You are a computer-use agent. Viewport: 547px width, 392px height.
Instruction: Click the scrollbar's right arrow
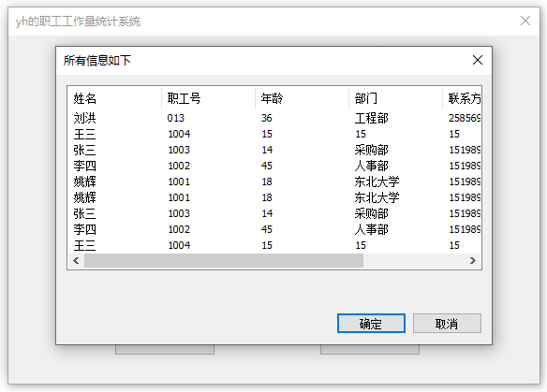[473, 261]
